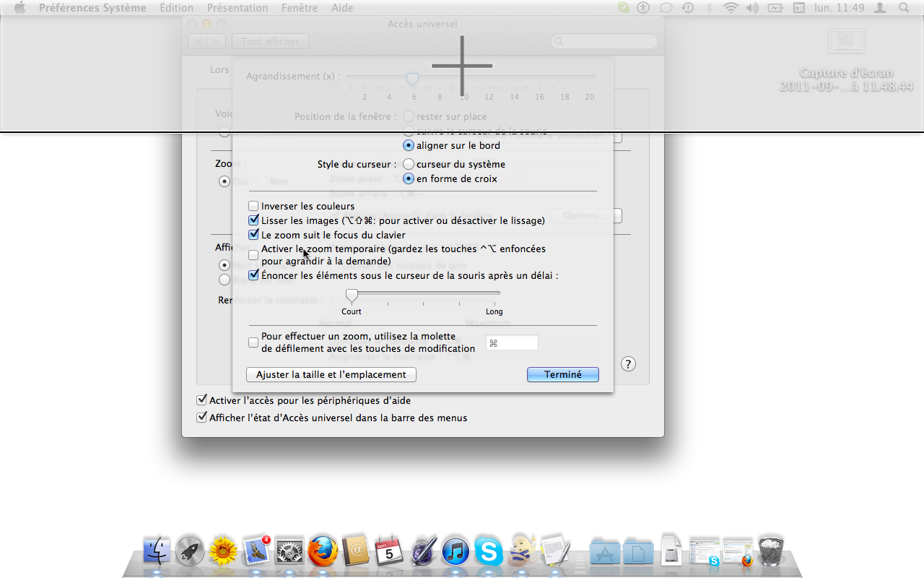Click the Accès universel search field

(x=603, y=42)
